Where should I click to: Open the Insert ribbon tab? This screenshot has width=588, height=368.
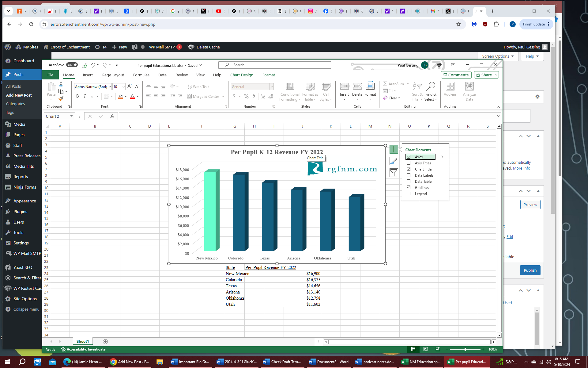(x=88, y=75)
